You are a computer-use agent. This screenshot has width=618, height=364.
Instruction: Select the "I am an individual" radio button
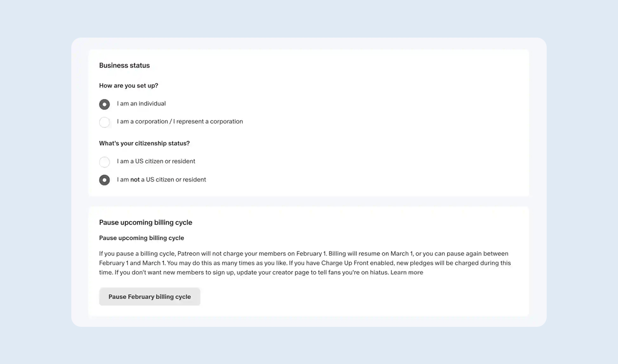coord(105,104)
